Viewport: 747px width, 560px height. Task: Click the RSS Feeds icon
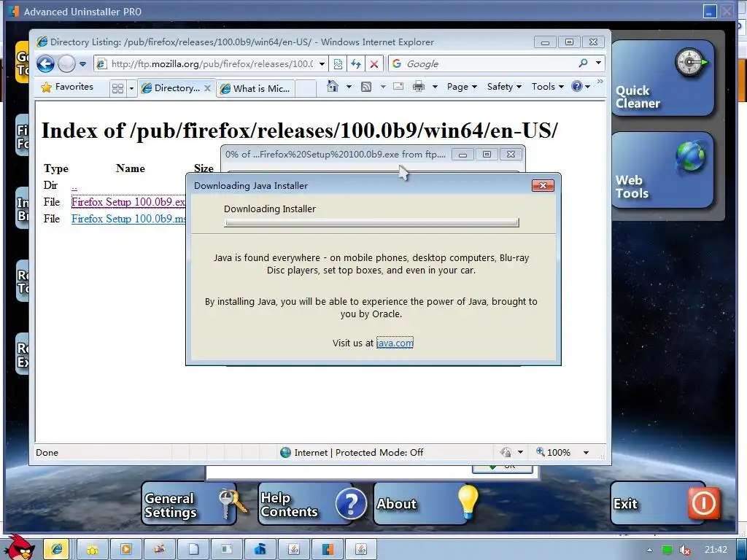(x=366, y=87)
